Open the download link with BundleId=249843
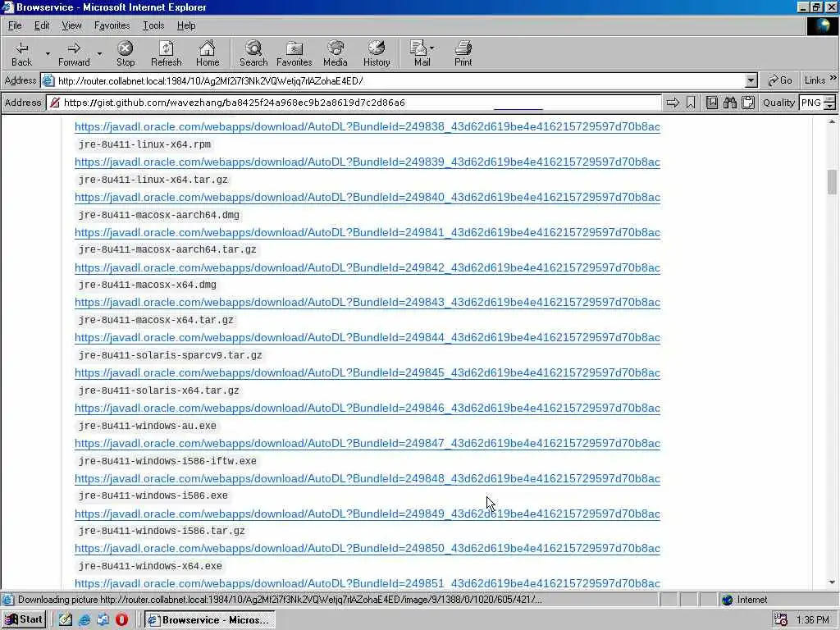840x630 pixels. [x=367, y=302]
